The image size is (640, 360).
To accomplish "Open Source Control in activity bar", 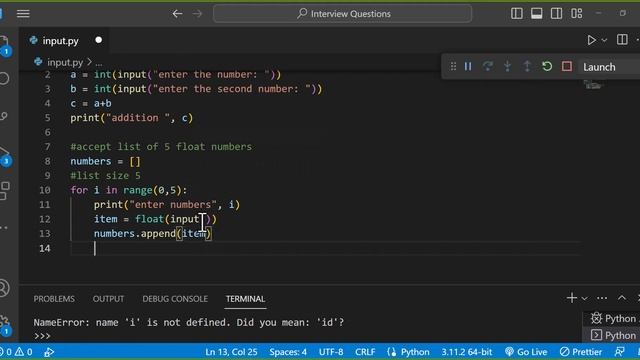I will point(4,117).
